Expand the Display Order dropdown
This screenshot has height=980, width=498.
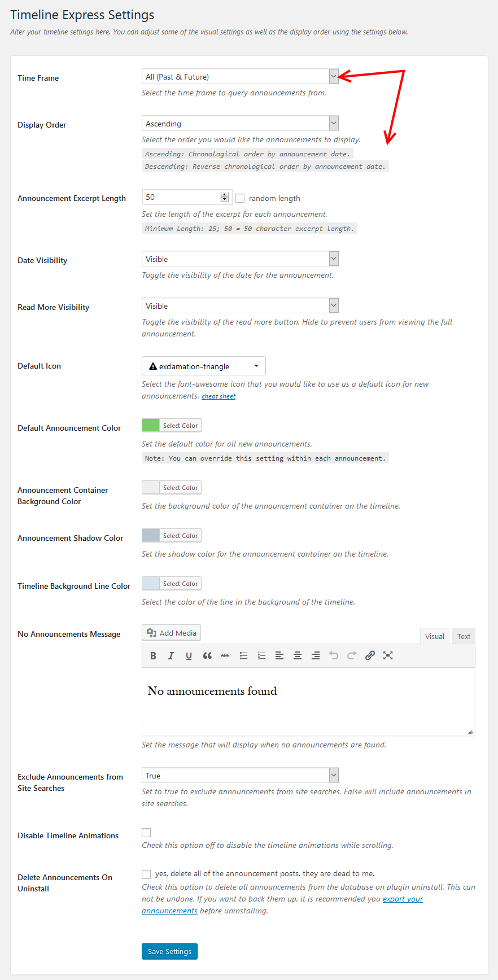(241, 124)
